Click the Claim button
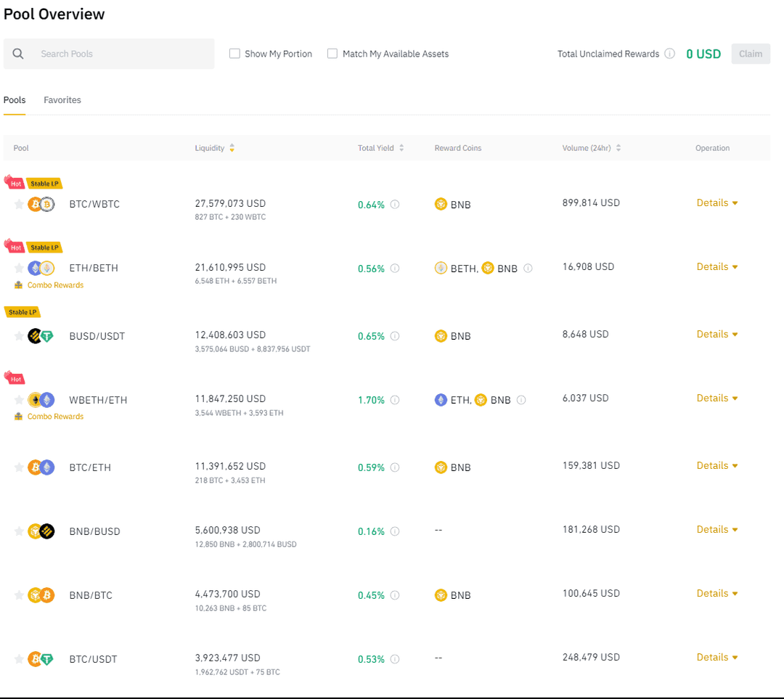 pyautogui.click(x=751, y=53)
